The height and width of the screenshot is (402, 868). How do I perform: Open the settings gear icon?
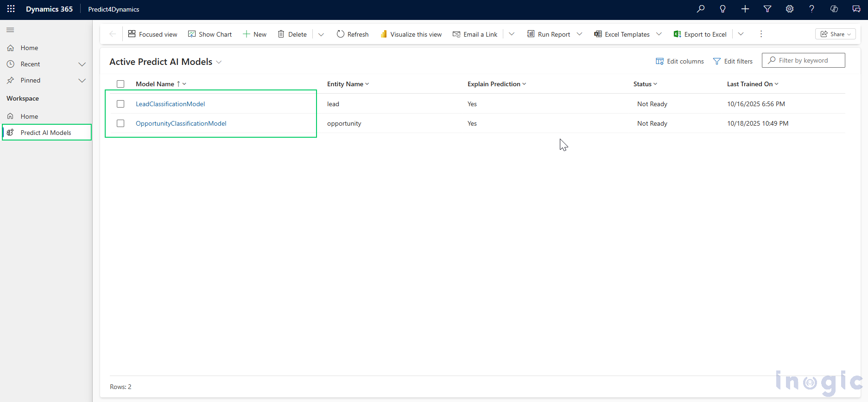[789, 9]
